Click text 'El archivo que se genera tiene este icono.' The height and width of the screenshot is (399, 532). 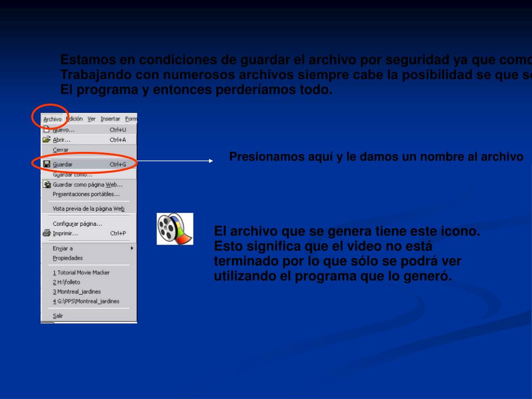click(347, 231)
